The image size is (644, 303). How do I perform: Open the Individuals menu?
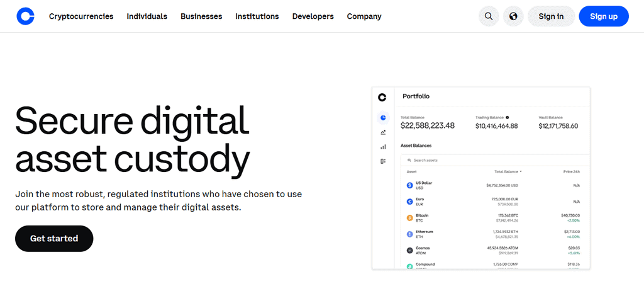point(147,16)
